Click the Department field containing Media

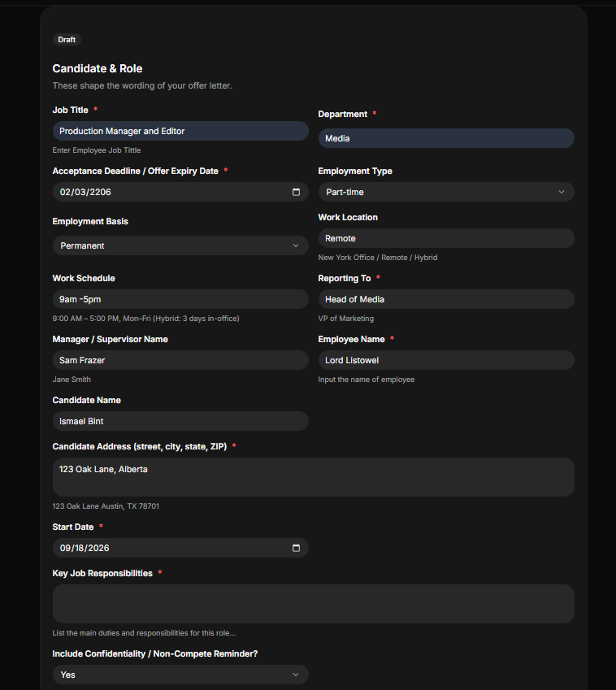446,138
